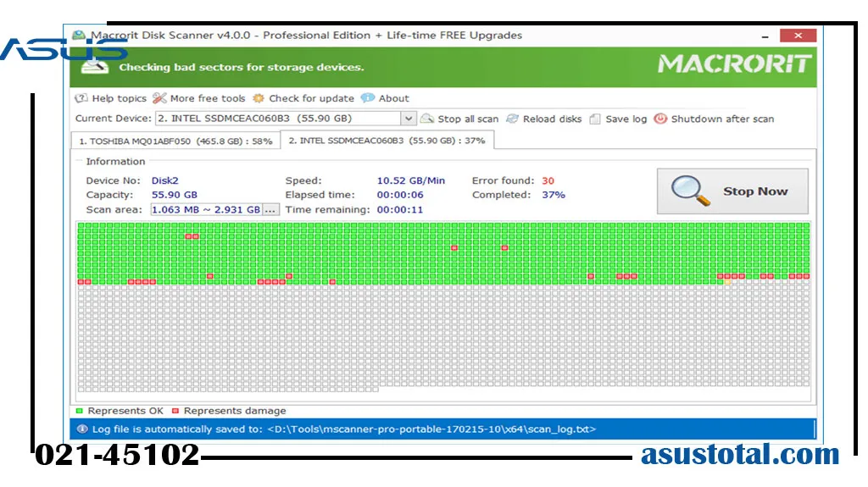Click the Check for update gear icon

coord(259,98)
